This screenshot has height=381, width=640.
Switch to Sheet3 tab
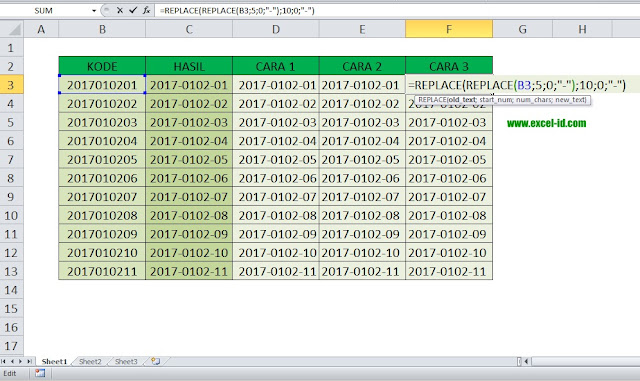pos(126,361)
